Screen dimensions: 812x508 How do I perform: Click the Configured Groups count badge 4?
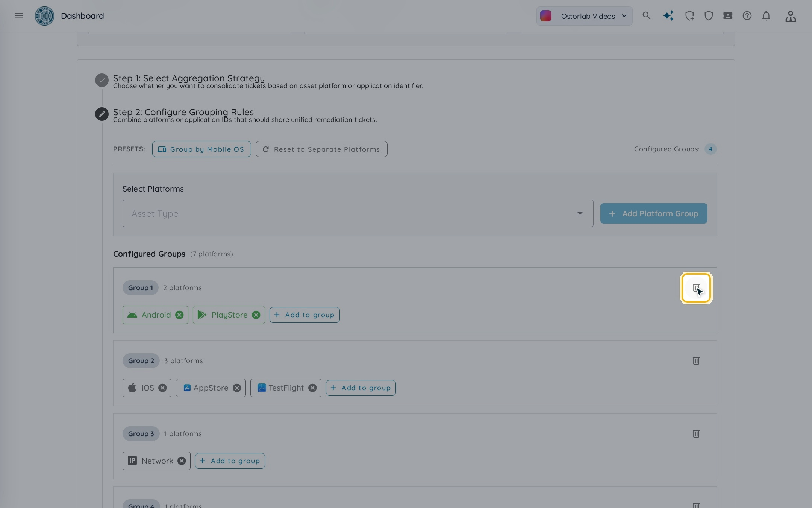(710, 149)
